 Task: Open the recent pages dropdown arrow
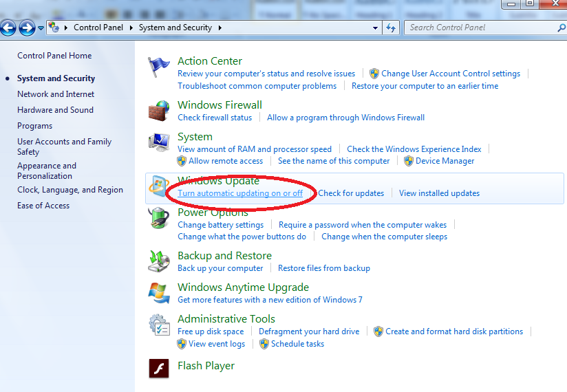click(41, 28)
